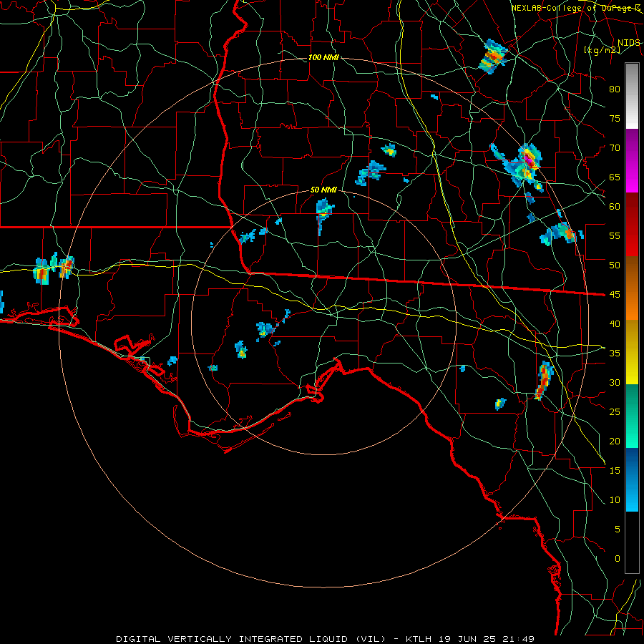
Task: Click the "10" value on the color scale
Action: [x=615, y=500]
